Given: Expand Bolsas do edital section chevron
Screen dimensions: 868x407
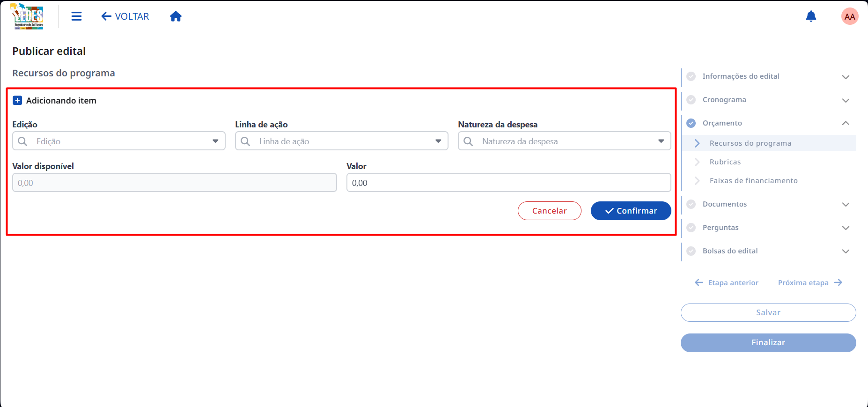Looking at the screenshot, I should [x=846, y=251].
